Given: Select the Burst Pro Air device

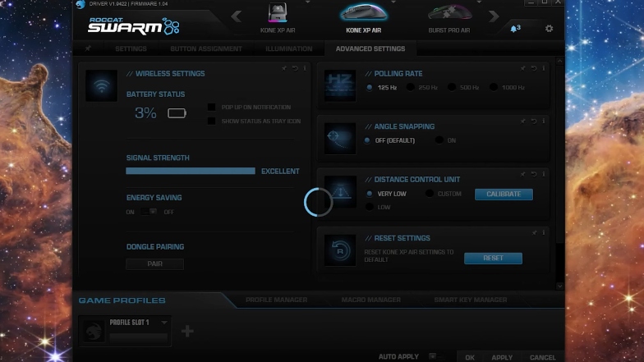Looking at the screenshot, I should pyautogui.click(x=449, y=17).
